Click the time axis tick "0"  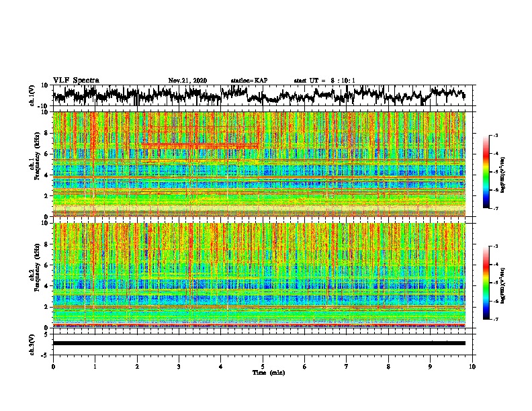53,367
